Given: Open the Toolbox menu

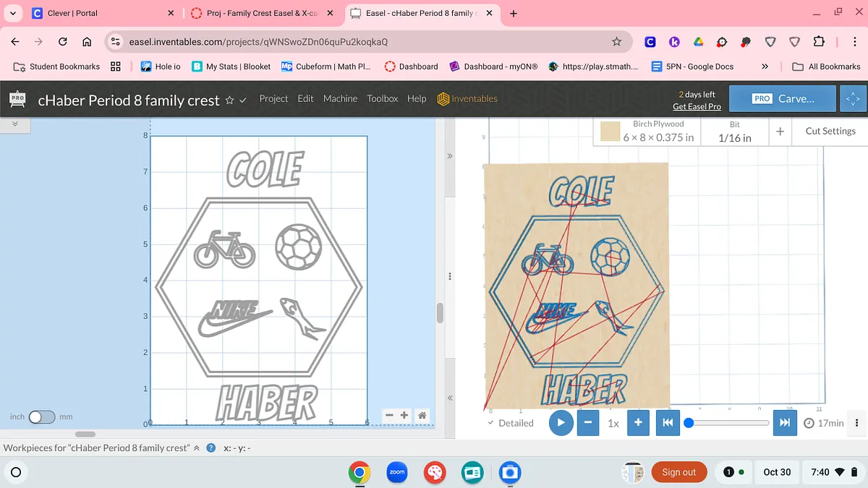Looking at the screenshot, I should pyautogui.click(x=382, y=98).
